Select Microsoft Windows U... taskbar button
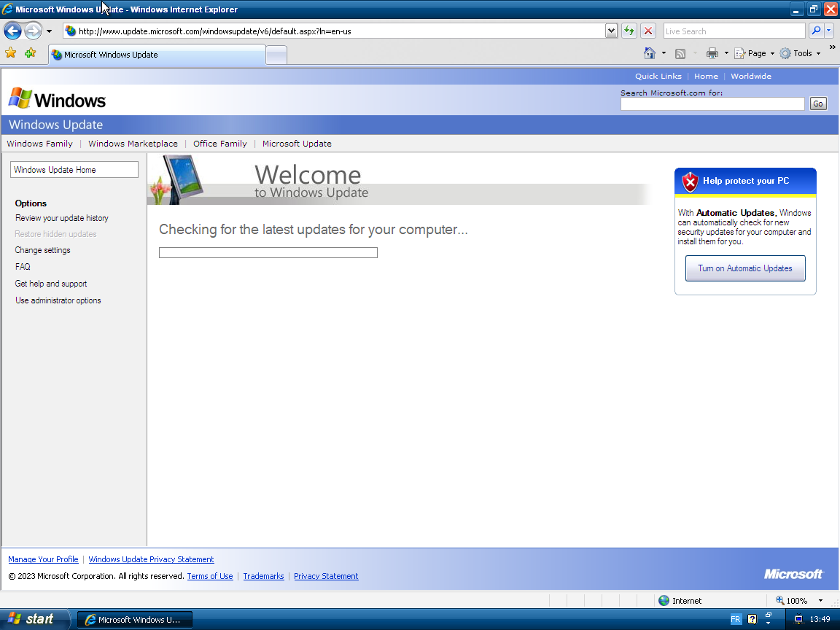This screenshot has width=840, height=630. [x=135, y=620]
